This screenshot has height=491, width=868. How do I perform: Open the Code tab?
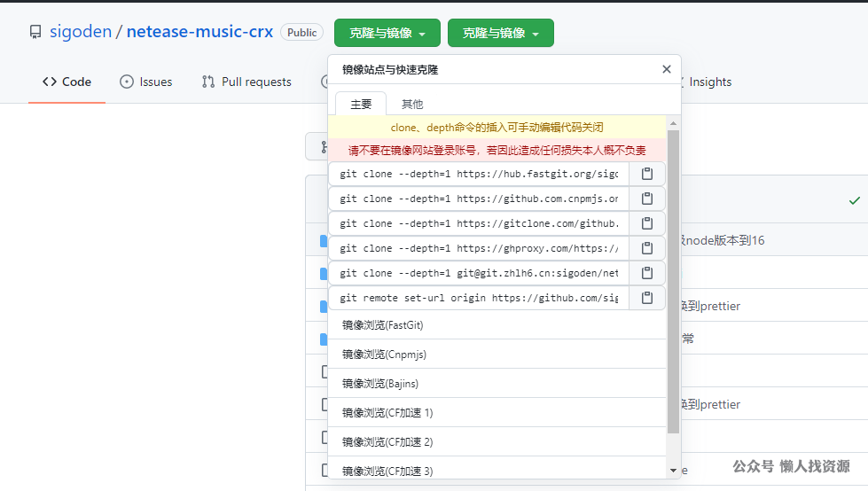67,82
